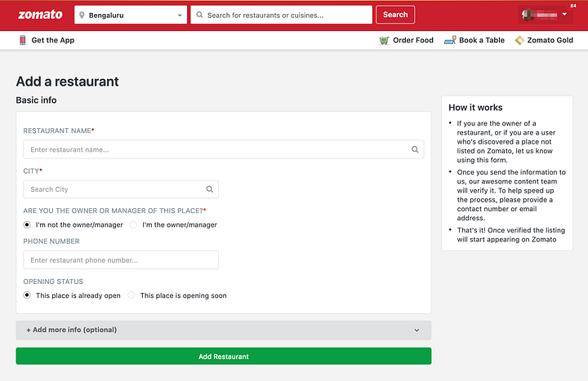Image resolution: width=588 pixels, height=381 pixels.
Task: Click the chevron on Add more info bar
Action: click(x=416, y=330)
